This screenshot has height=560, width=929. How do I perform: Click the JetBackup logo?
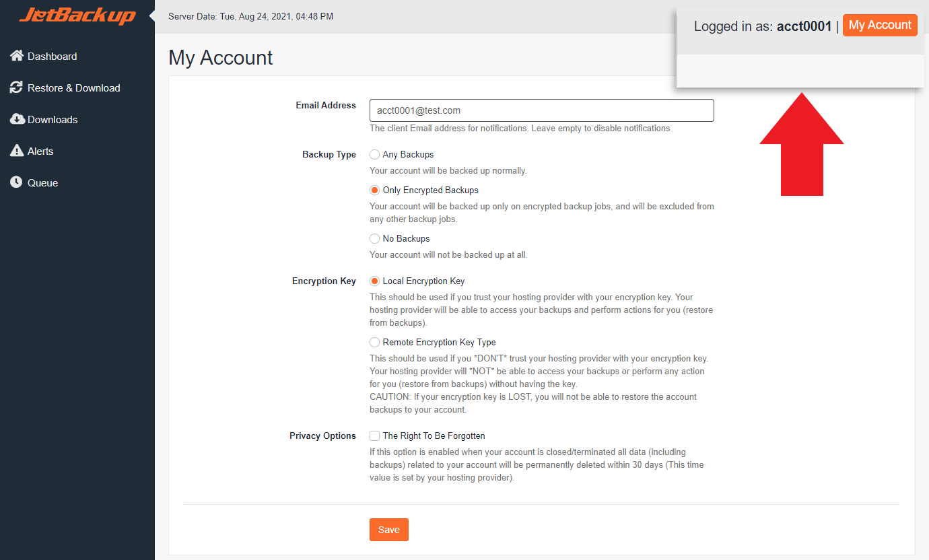coord(77,15)
